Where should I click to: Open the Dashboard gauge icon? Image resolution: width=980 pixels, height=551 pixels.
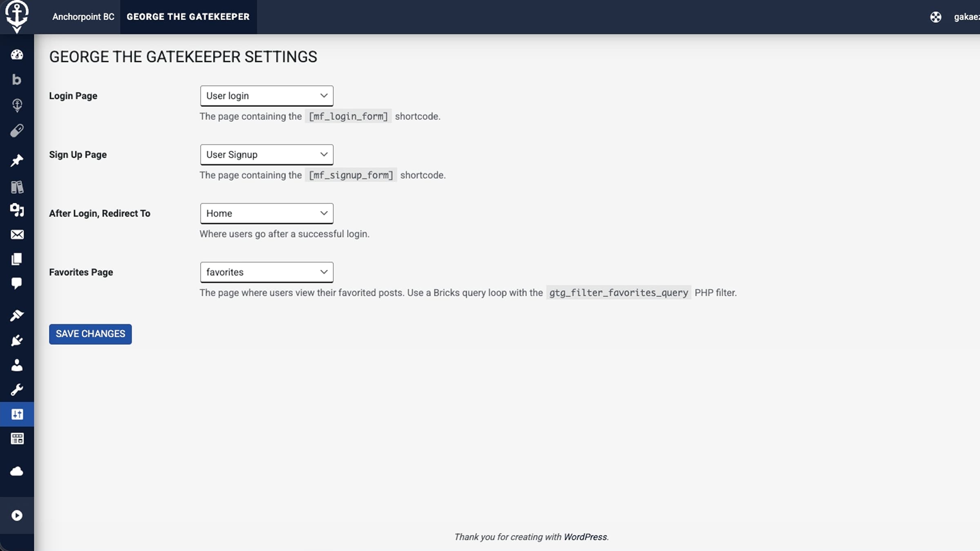(x=17, y=55)
